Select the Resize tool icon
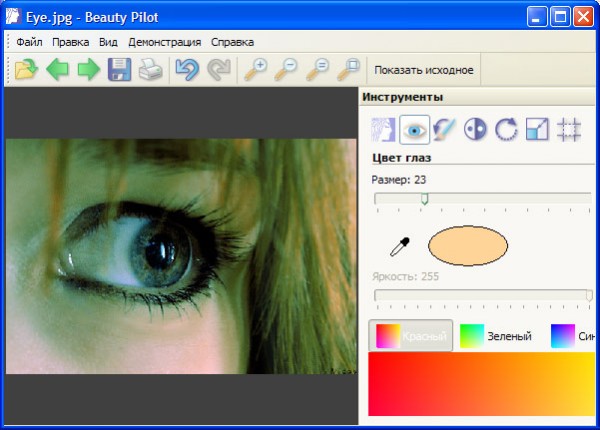600x430 pixels. [537, 129]
